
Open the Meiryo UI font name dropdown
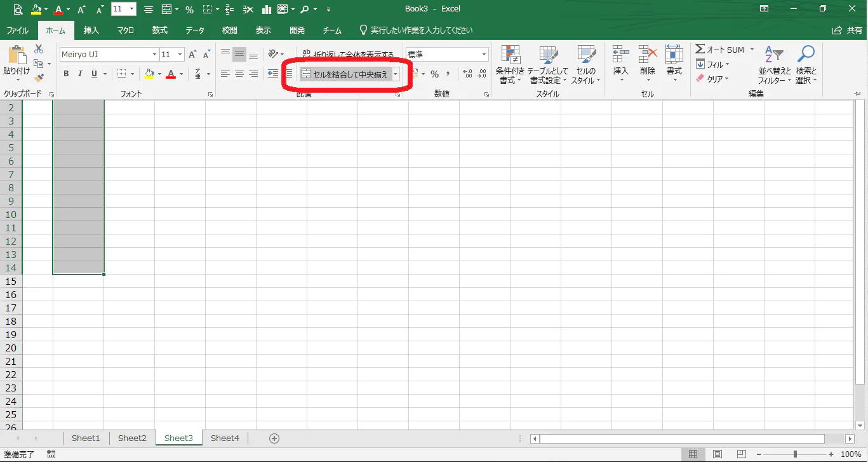pos(154,55)
